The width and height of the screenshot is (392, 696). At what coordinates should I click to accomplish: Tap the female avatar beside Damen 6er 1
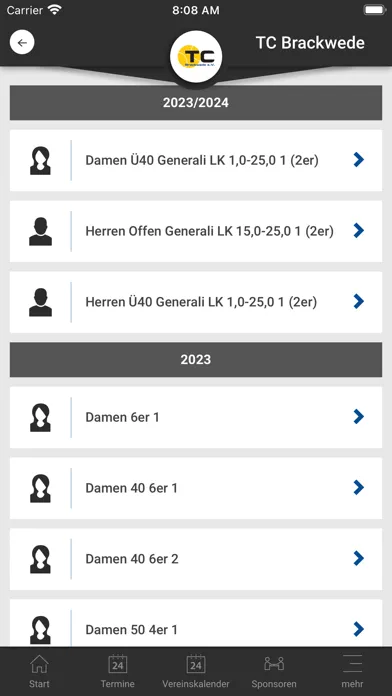coord(40,417)
